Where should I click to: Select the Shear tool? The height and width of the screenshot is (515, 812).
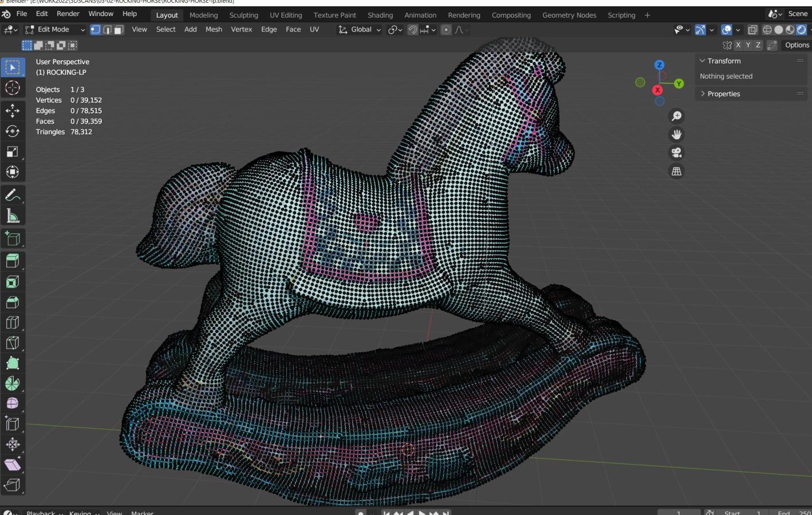13,465
